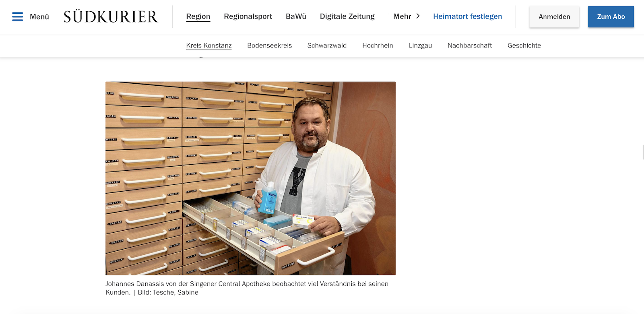
Task: Click Heimatort festlegen link
Action: [x=468, y=17]
